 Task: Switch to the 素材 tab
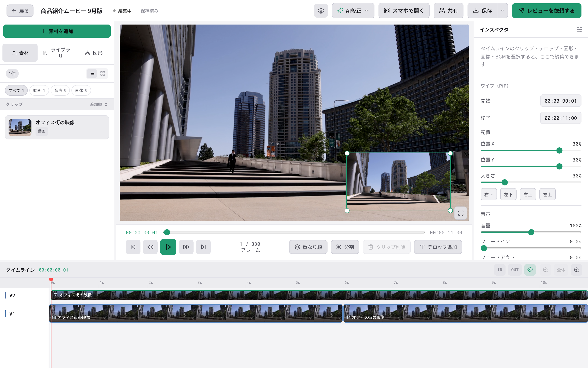point(20,53)
